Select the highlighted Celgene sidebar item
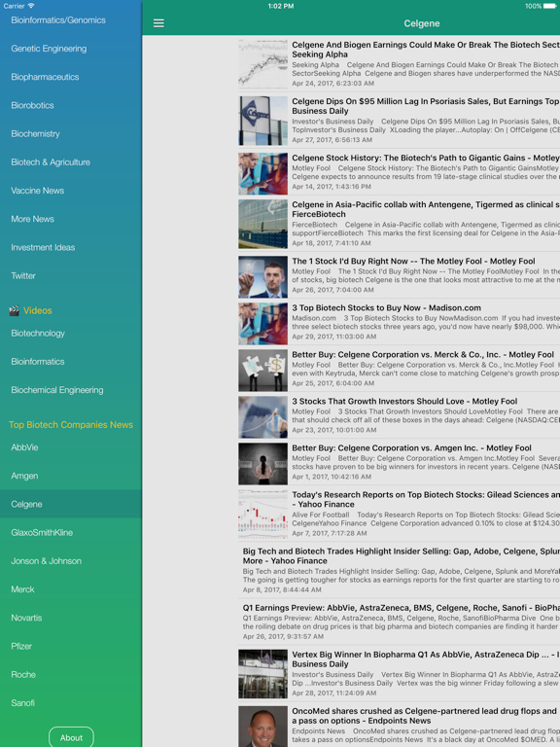Viewport: 560px width, 747px height. click(x=71, y=504)
